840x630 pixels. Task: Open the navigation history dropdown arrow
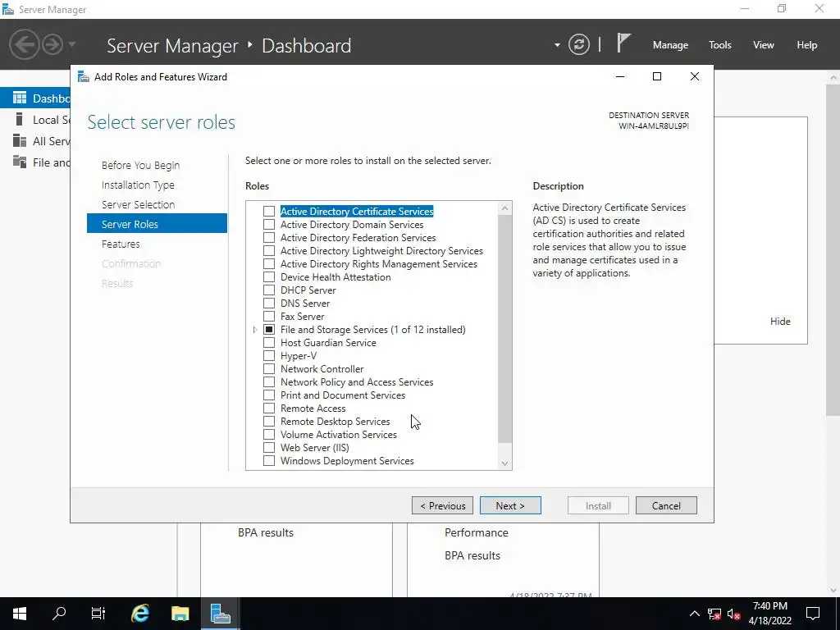point(72,44)
